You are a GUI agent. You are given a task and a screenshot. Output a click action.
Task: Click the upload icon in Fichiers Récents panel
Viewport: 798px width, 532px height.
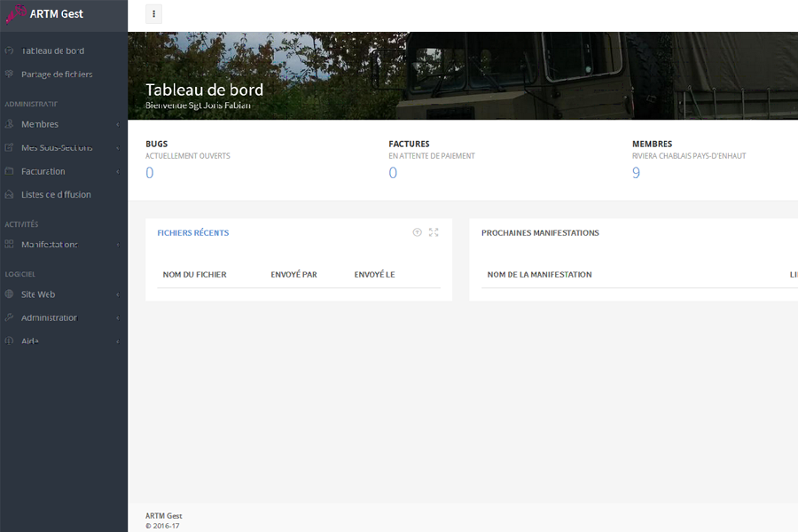tap(417, 232)
